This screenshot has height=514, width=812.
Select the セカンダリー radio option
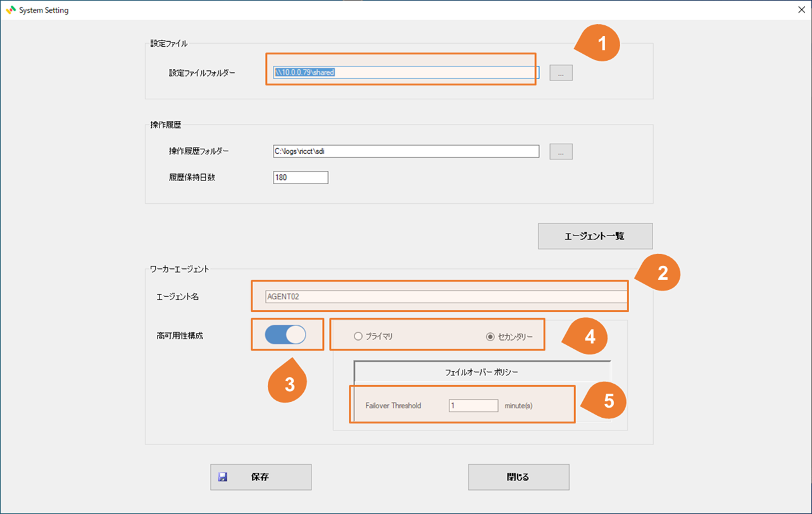(x=509, y=337)
